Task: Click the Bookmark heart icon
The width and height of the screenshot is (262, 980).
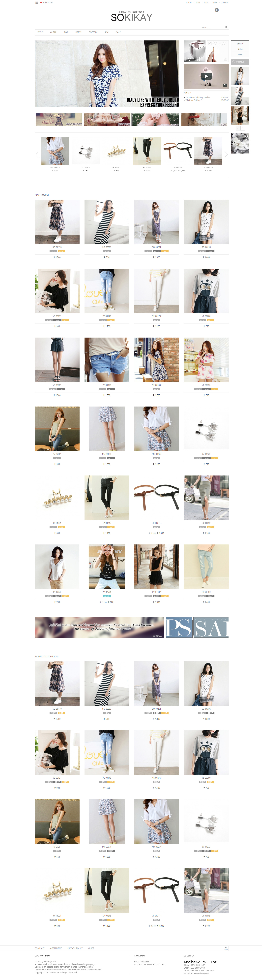Action: (41, 3)
